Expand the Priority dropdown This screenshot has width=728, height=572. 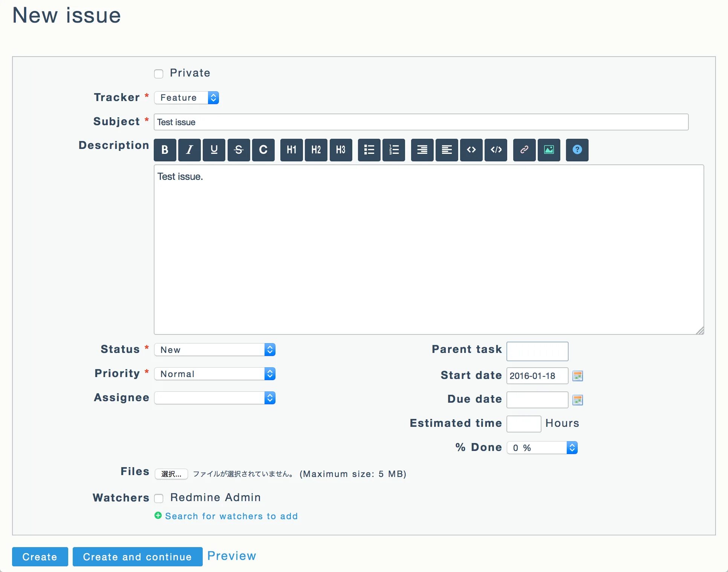(x=215, y=374)
